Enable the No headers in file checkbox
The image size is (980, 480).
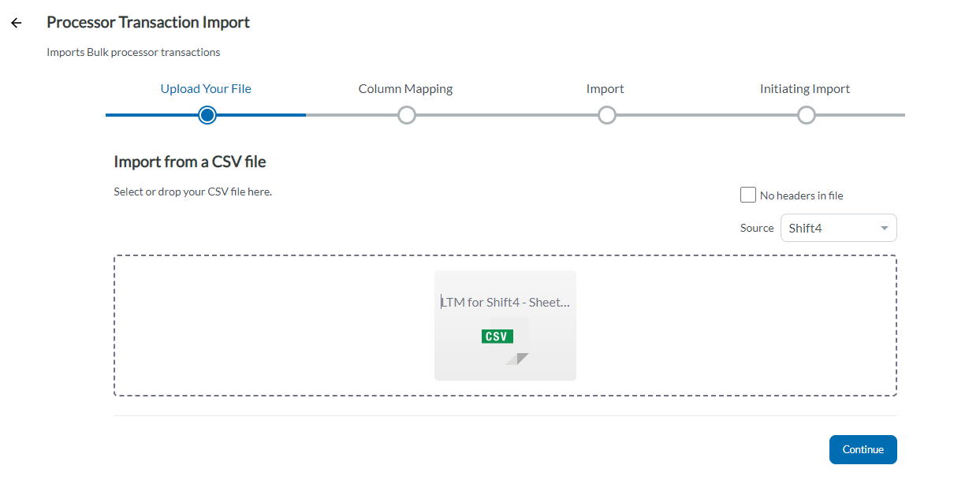(748, 195)
